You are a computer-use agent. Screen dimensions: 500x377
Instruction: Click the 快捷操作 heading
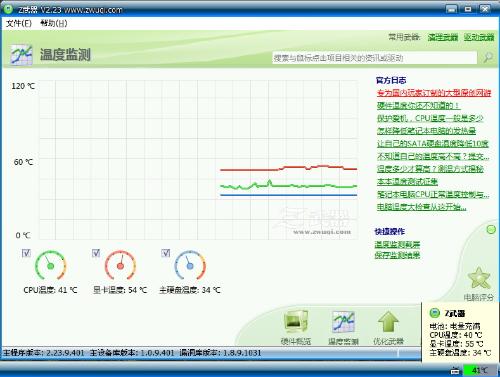(x=390, y=231)
